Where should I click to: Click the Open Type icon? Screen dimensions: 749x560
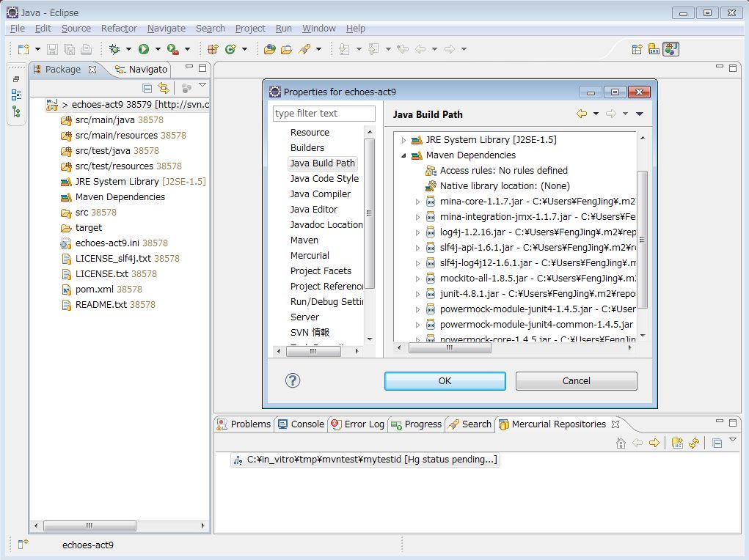click(x=270, y=49)
